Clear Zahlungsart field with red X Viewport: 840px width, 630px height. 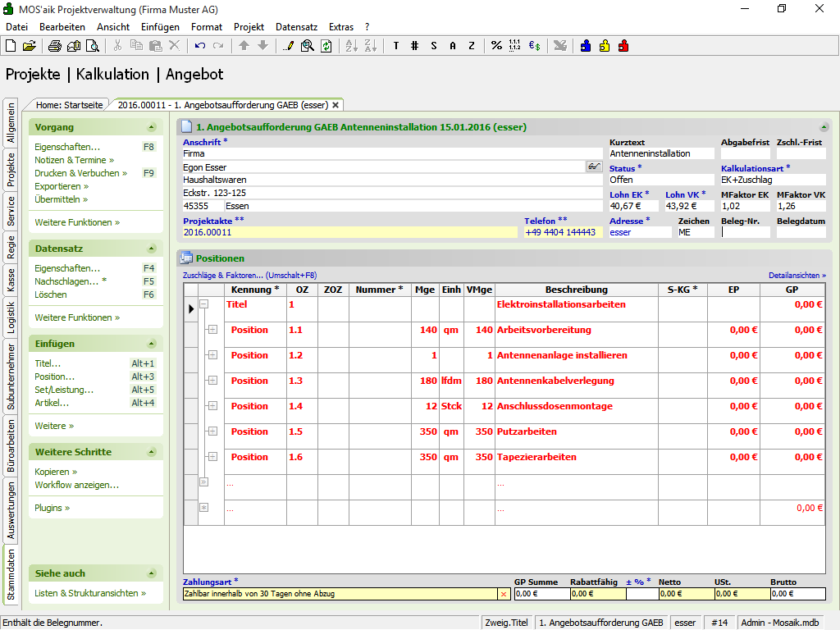click(x=504, y=594)
